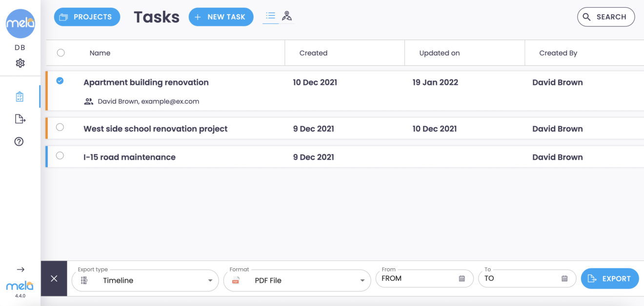
Task: Uncheck the Apartment building renovation task
Action: coord(60,81)
